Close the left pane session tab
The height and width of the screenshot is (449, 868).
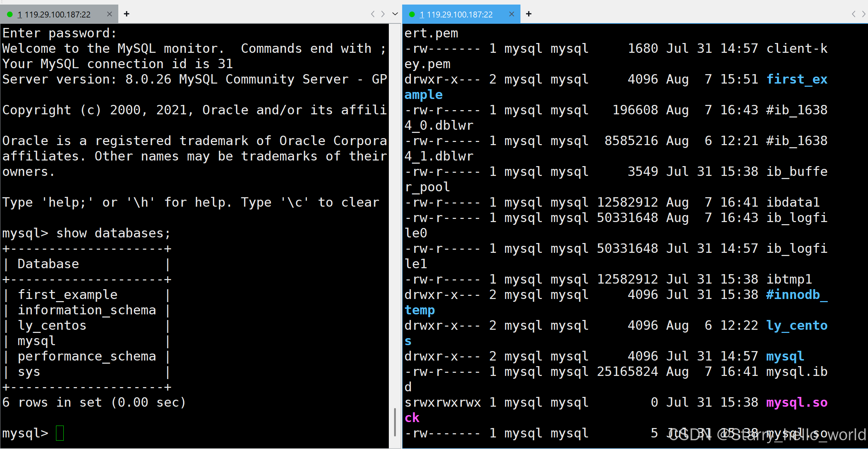[110, 14]
